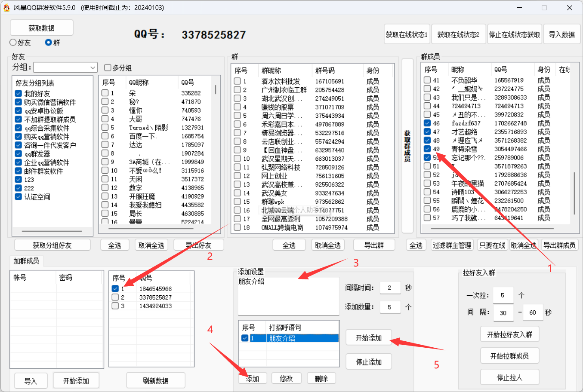Viewport: 583px width, 392px height.
Task: Uncheck 我的好友 in friend group list
Action: (x=18, y=93)
